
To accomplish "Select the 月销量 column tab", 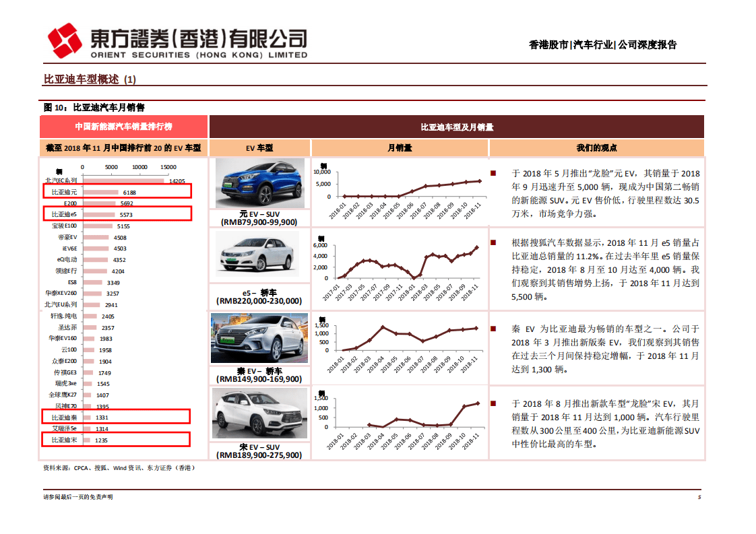I will 400,147.
